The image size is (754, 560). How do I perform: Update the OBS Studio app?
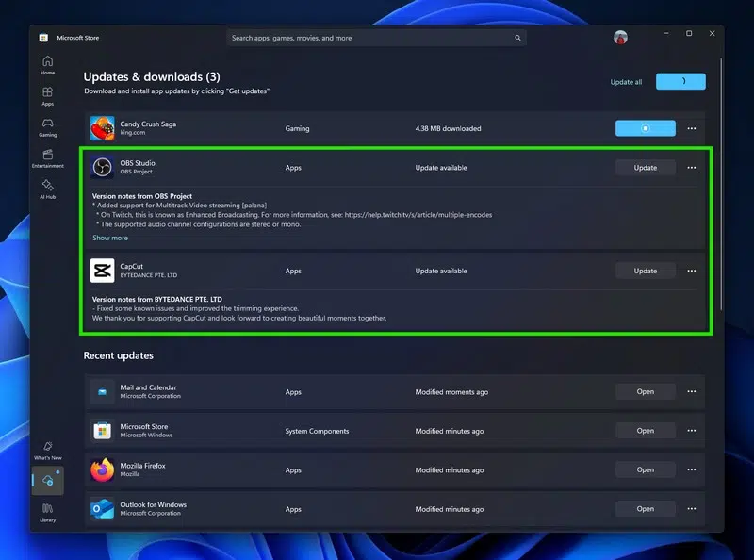click(x=646, y=167)
